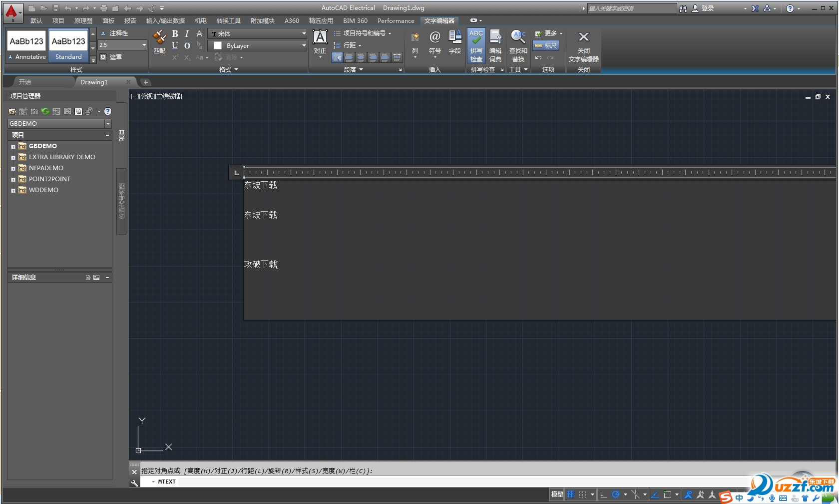
Task: Open the 输入/输出数据 ribbon tab
Action: point(165,21)
